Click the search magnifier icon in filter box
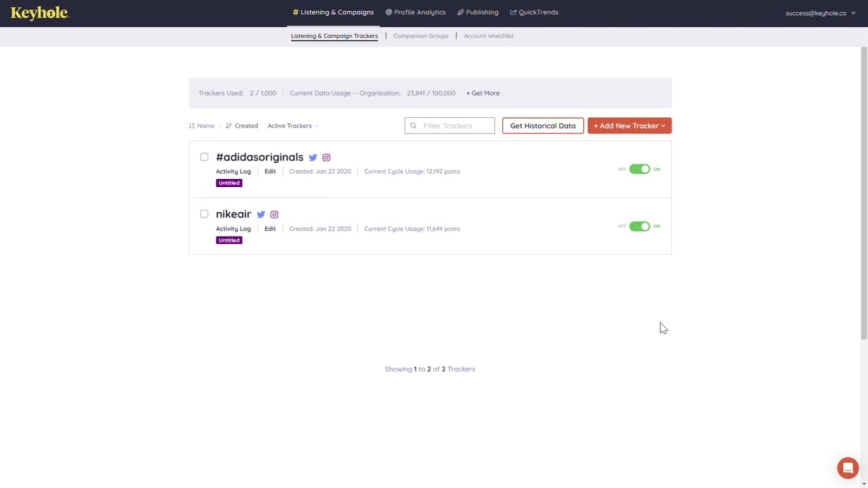The image size is (868, 488). (413, 125)
